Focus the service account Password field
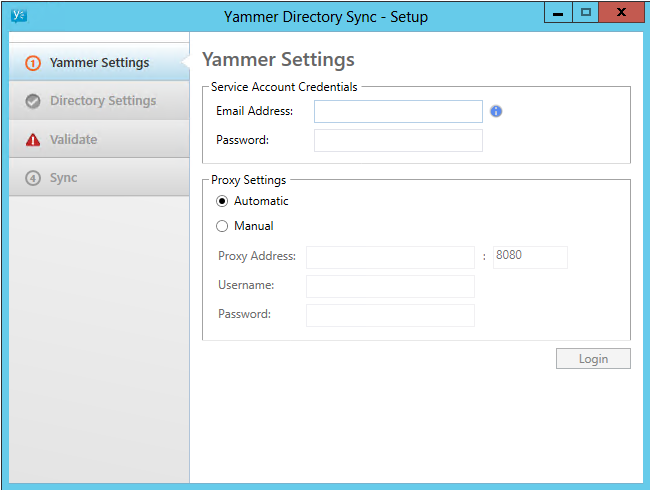The image size is (650, 490). pos(398,141)
